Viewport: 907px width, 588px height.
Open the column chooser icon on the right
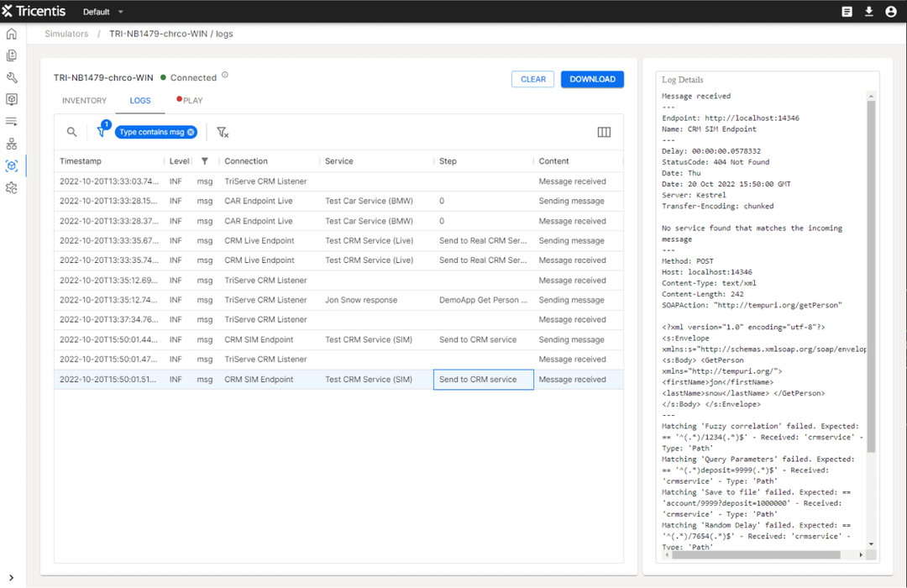(603, 132)
